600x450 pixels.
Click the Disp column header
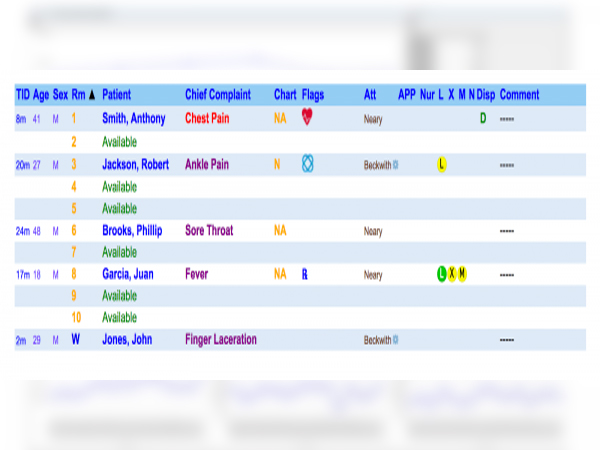486,95
